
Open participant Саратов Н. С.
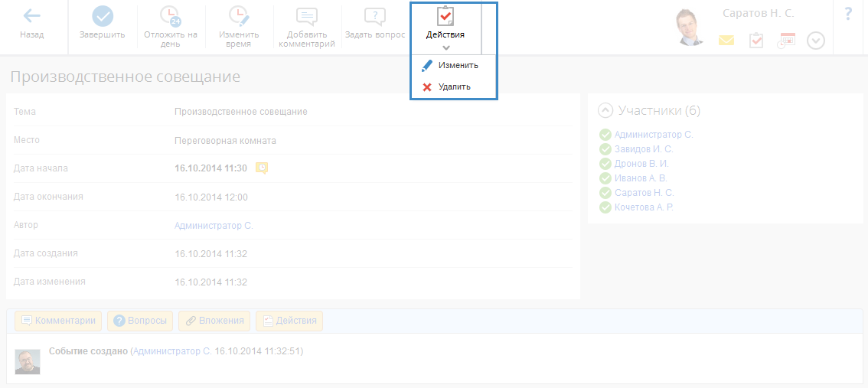[644, 193]
